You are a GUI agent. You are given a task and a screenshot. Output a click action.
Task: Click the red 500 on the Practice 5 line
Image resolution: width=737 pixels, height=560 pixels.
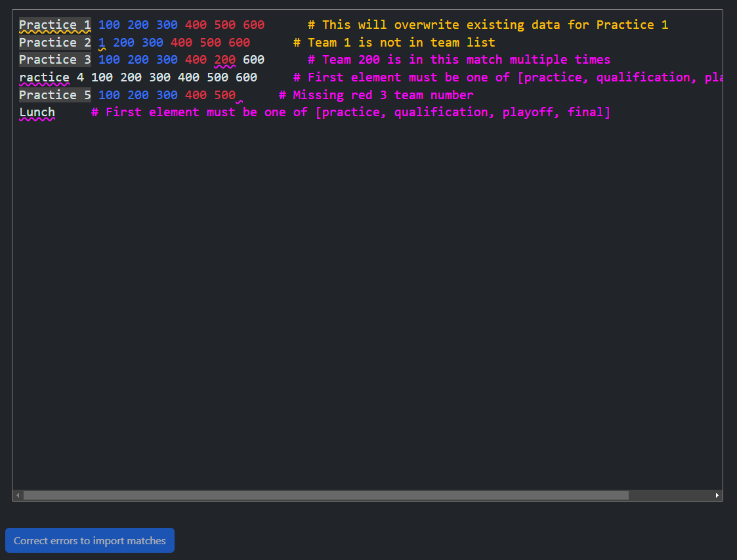[224, 95]
